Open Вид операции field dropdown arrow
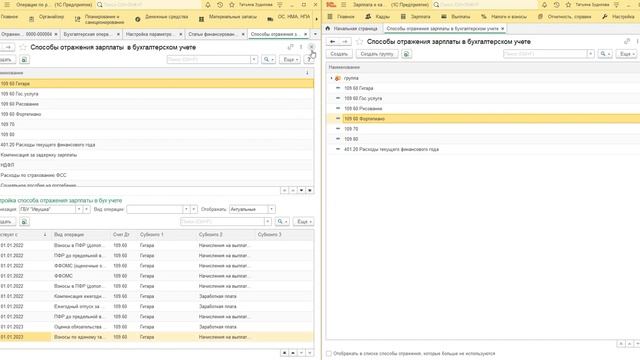The height and width of the screenshot is (360, 640). (186, 209)
